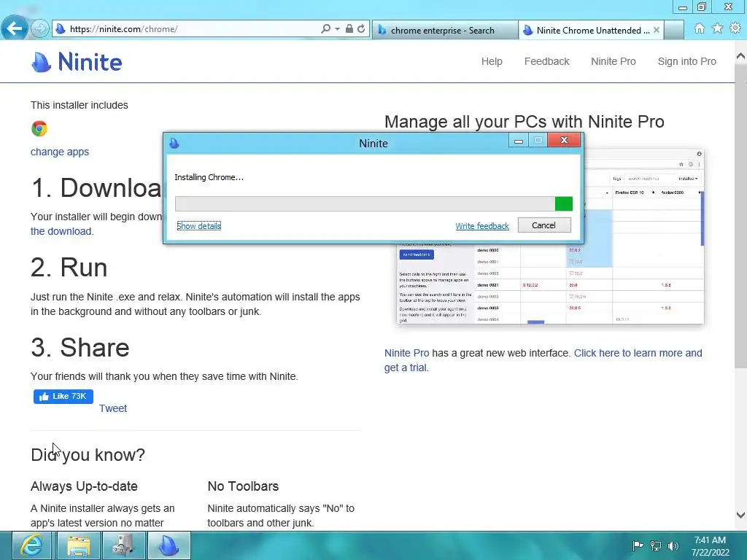Click the volume speaker tray icon
Image resolution: width=747 pixels, height=560 pixels.
[673, 545]
